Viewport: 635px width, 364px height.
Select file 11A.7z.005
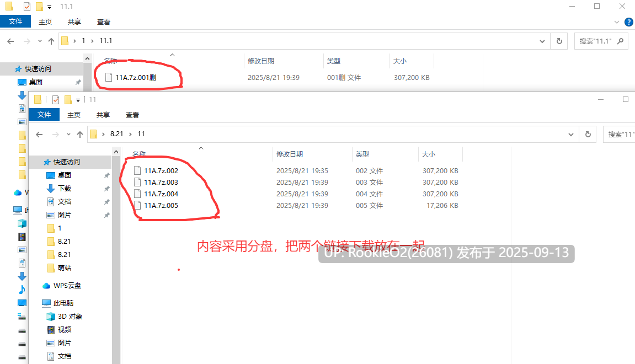click(x=161, y=206)
